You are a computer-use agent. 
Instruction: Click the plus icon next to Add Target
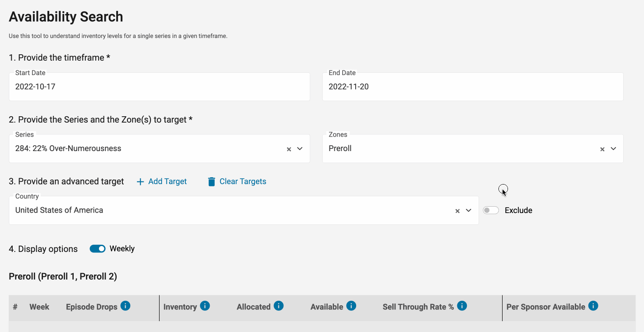[141, 181]
